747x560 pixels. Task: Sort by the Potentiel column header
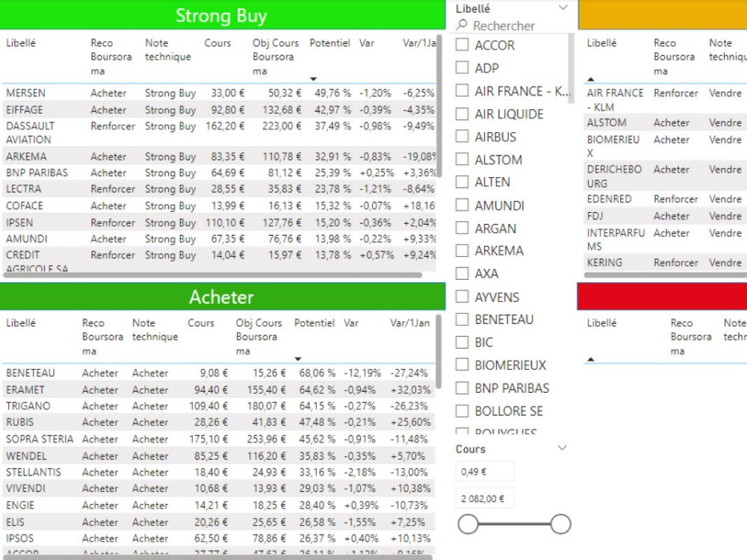[329, 43]
